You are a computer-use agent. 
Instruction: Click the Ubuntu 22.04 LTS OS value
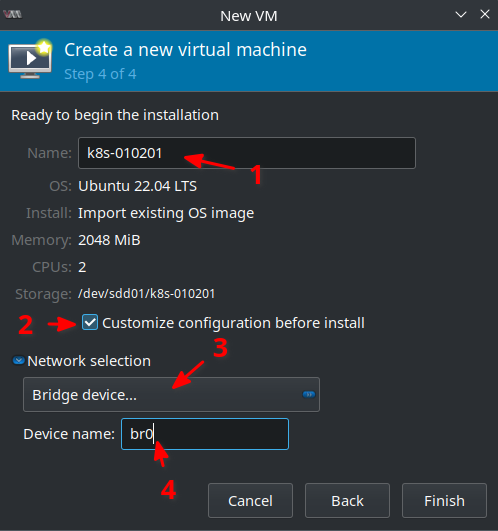(137, 186)
